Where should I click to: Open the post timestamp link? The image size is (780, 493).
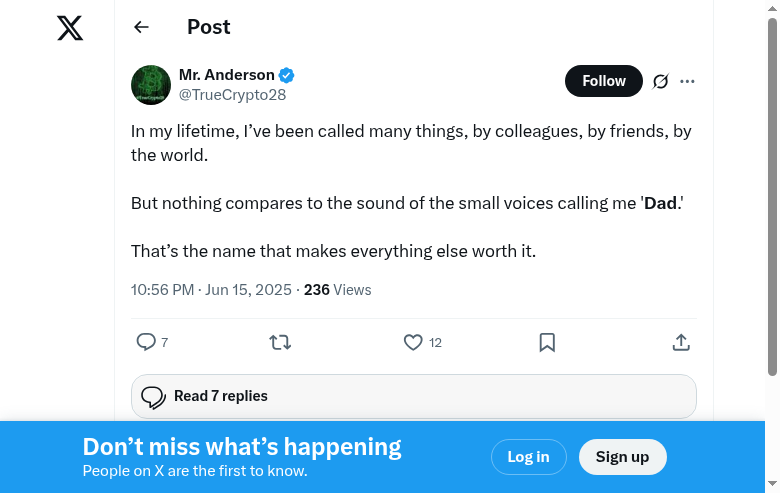pyautogui.click(x=211, y=290)
